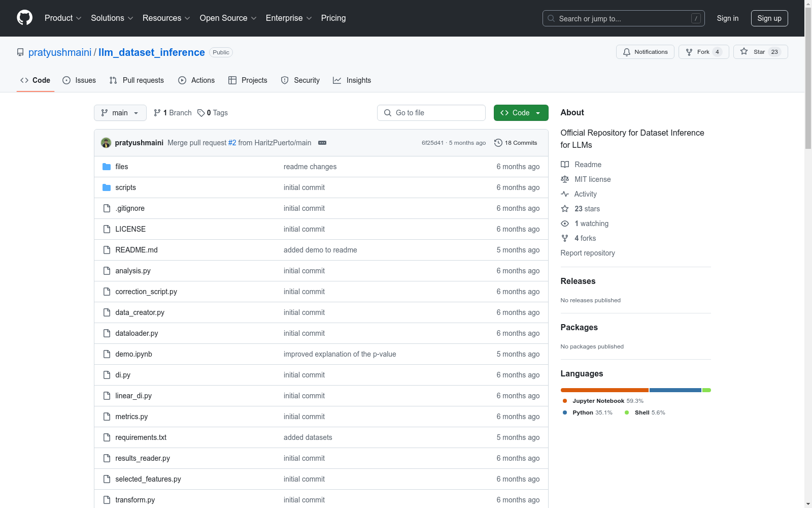Click 'improved explanation of the p-value' commit message
This screenshot has width=812, height=508.
tap(340, 354)
